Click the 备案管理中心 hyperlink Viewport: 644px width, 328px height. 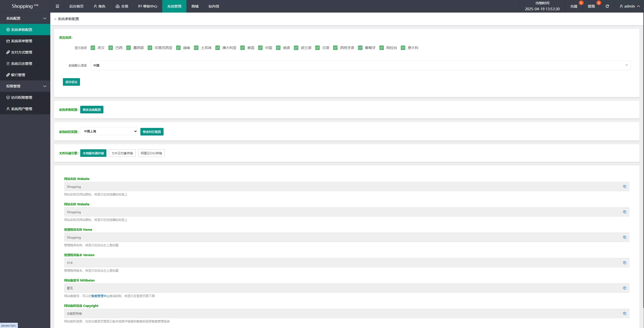100,296
